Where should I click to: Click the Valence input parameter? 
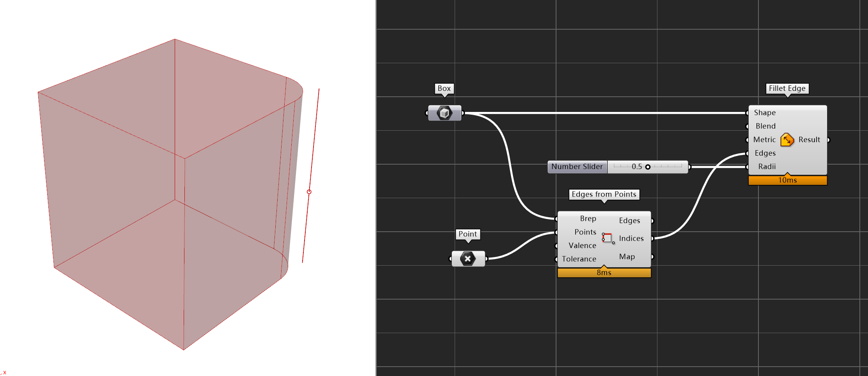(x=582, y=246)
